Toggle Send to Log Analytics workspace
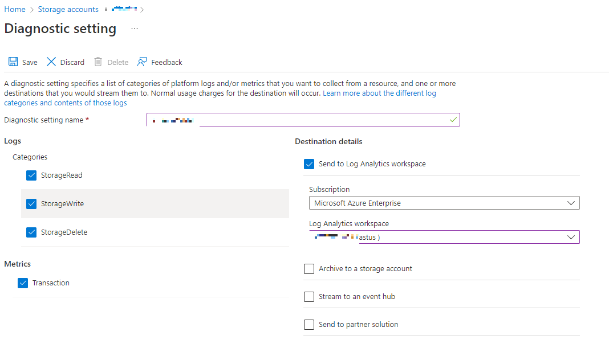 pyautogui.click(x=309, y=164)
